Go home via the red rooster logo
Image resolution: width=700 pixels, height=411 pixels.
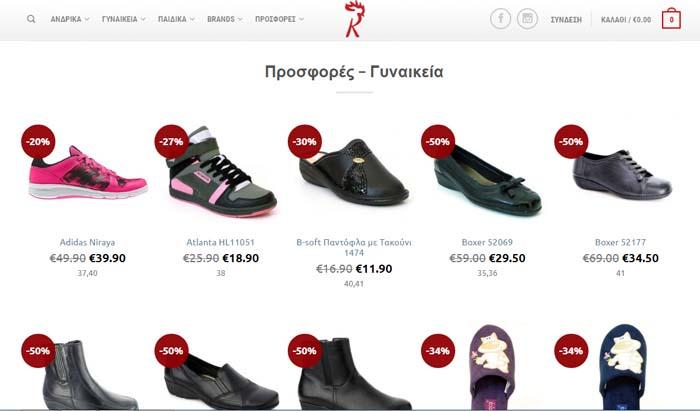(x=354, y=19)
